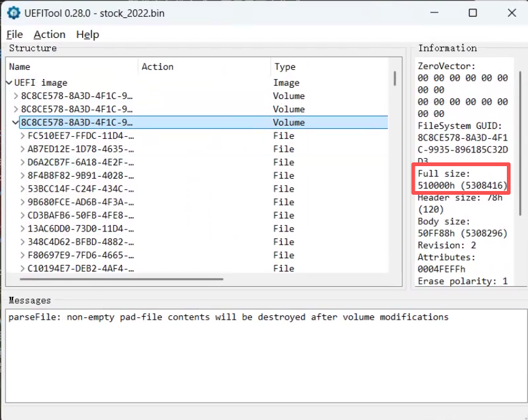Expand the CD3BAFB6-50FB-4FE8 file node
Viewport: 528px width, 420px height.
pyautogui.click(x=22, y=215)
